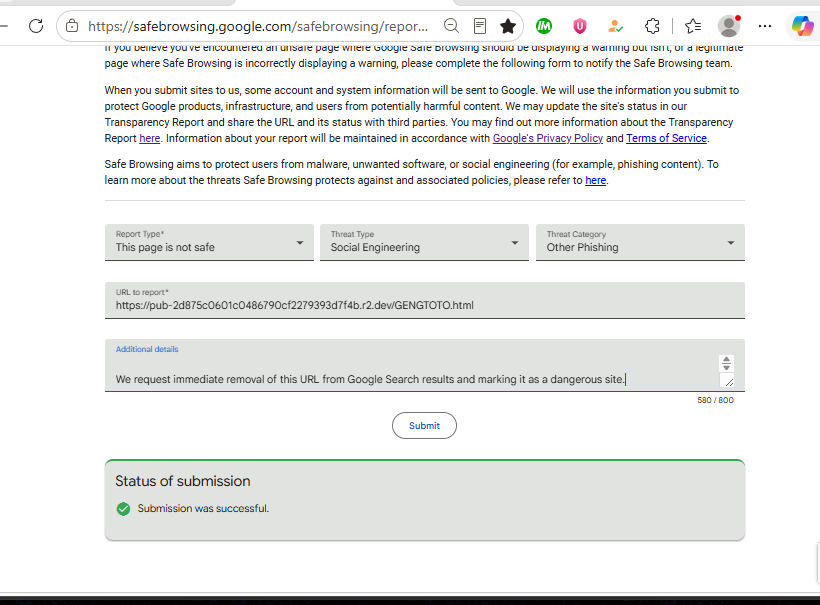Open the Terms of Service link
The height and width of the screenshot is (605, 820).
tap(666, 138)
